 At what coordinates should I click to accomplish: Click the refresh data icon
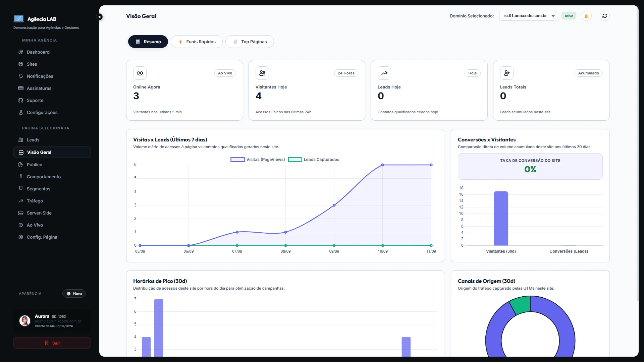click(605, 16)
